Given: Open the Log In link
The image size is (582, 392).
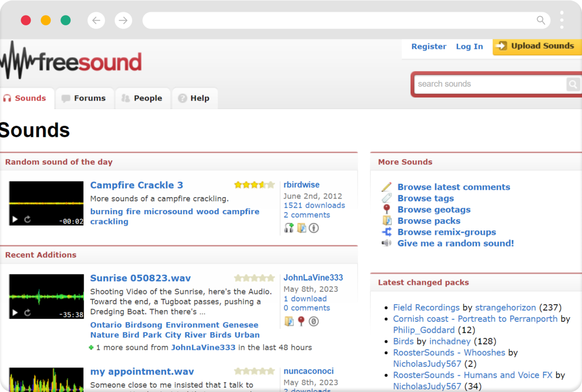Looking at the screenshot, I should pos(469,47).
